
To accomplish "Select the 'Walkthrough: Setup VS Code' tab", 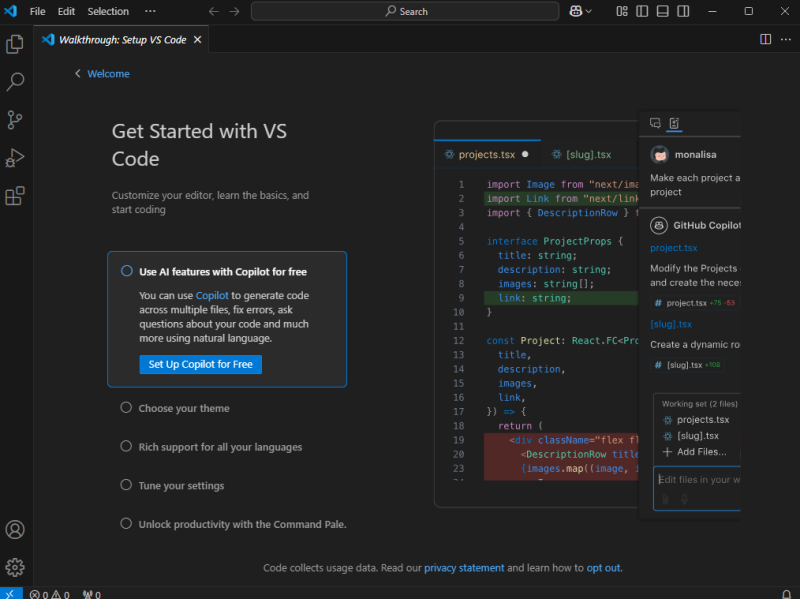I will click(x=120, y=40).
